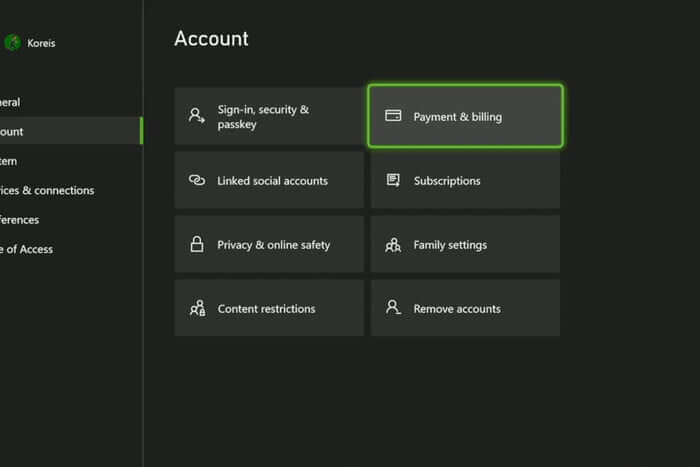The image size is (700, 467).
Task: Click the padlock icon for Privacy & online safety
Action: click(197, 245)
